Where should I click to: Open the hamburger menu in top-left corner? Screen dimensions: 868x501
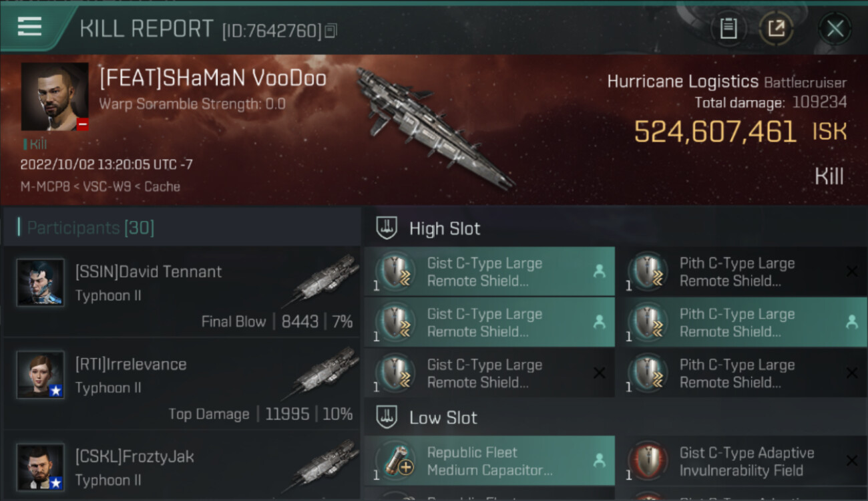click(30, 27)
